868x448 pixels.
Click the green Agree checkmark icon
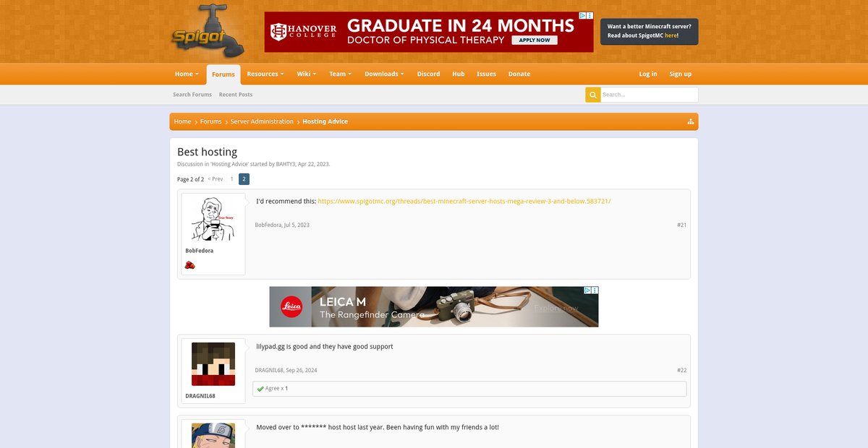[260, 389]
